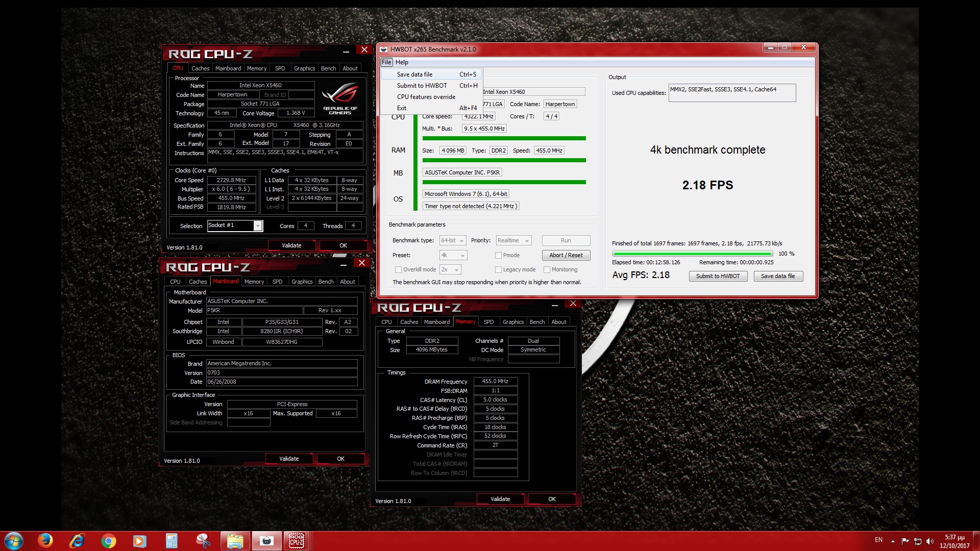Open the Help menu in HWBOT
Image resolution: width=980 pixels, height=551 pixels.
[402, 62]
